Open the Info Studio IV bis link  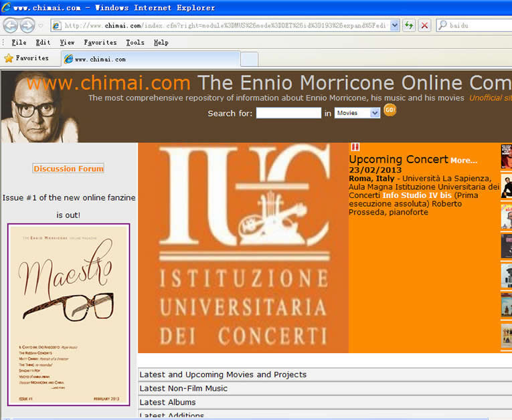(417, 195)
